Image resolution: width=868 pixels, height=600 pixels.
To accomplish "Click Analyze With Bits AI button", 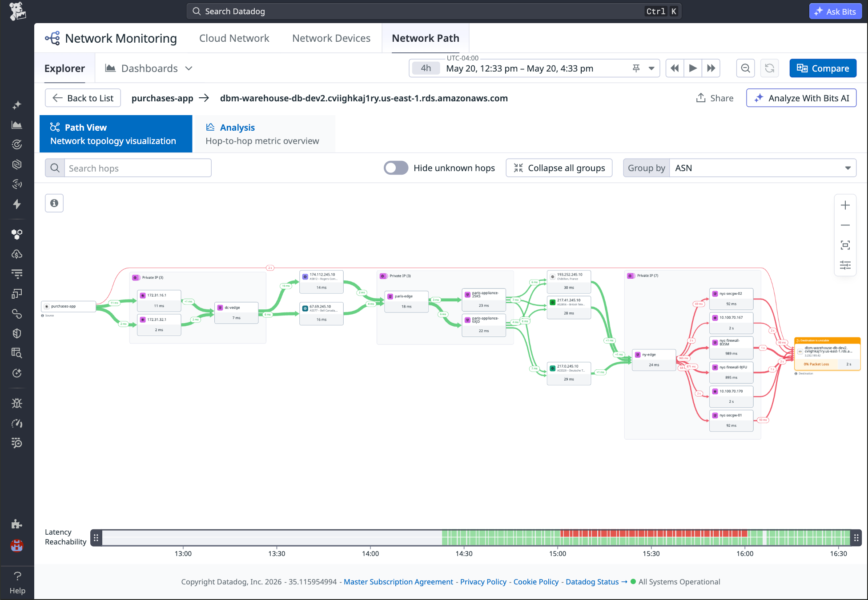I will (801, 98).
